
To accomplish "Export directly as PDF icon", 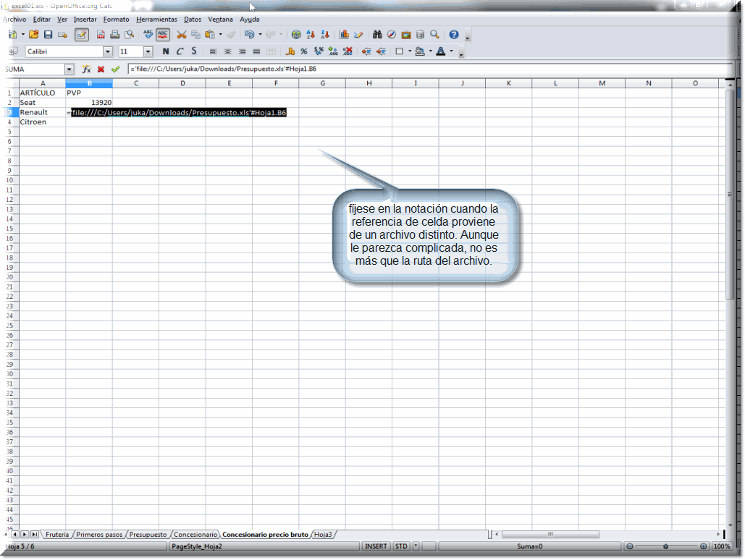I will [101, 35].
